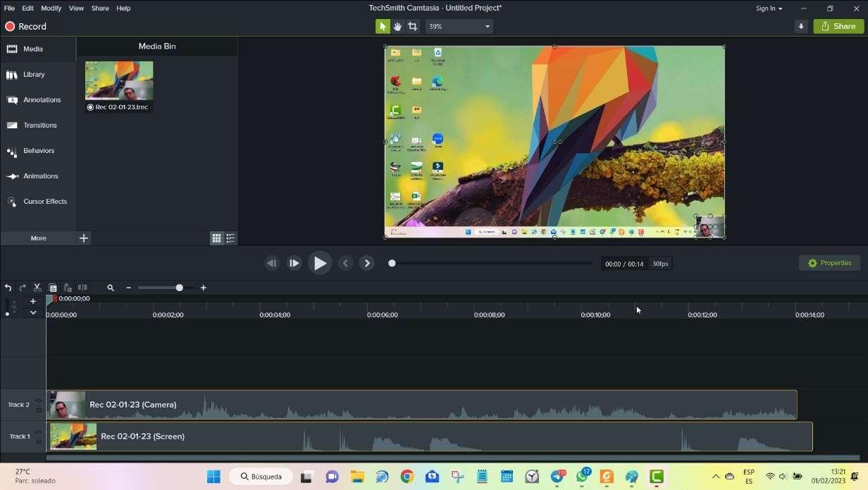Click the Copy icon in timeline toolbar

[53, 288]
